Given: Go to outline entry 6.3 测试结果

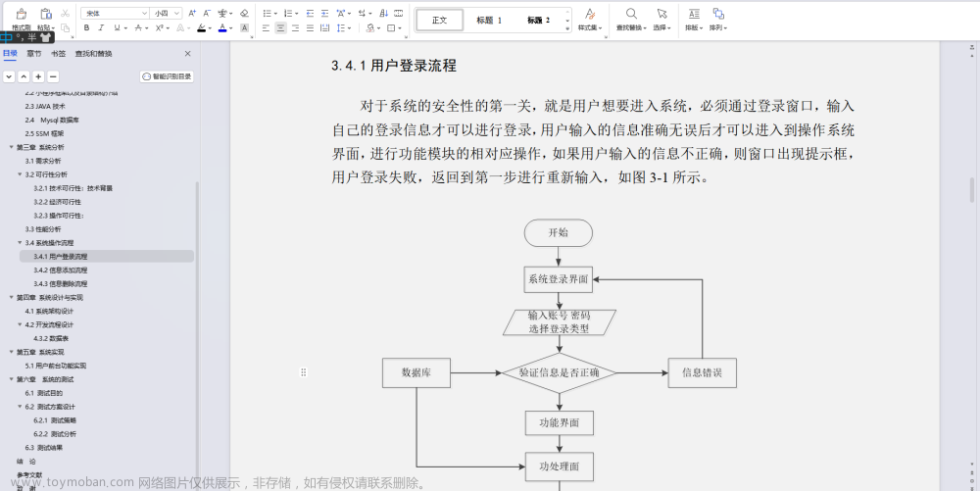Looking at the screenshot, I should click(x=44, y=447).
